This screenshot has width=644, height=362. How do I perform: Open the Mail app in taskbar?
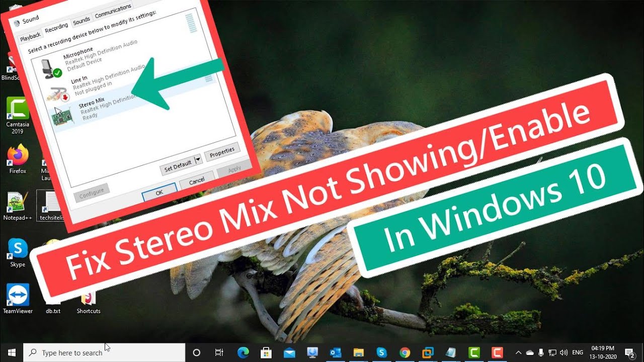pyautogui.click(x=289, y=352)
